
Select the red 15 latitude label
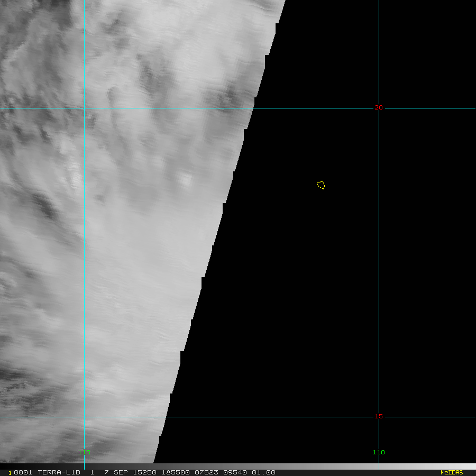(x=379, y=416)
